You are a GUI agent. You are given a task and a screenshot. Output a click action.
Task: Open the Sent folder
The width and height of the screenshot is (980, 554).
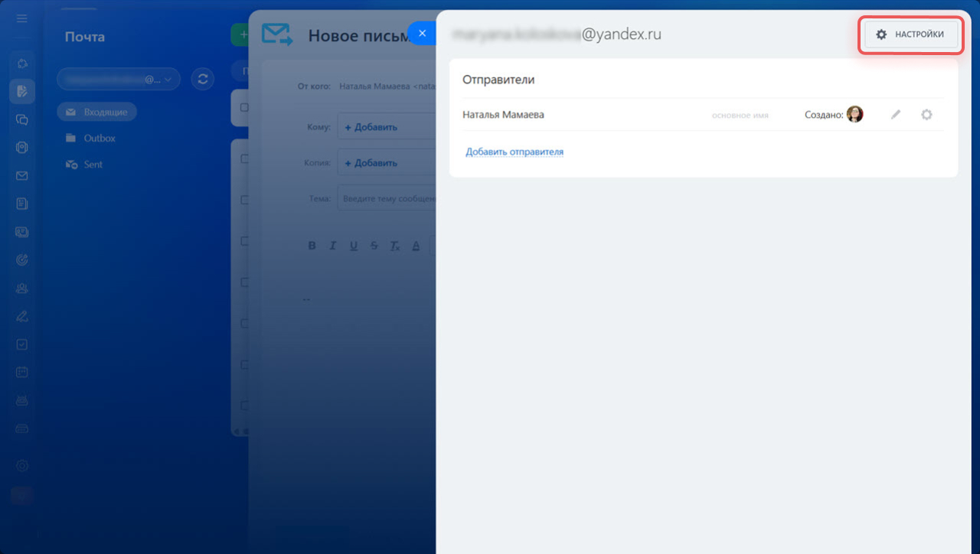coord(93,165)
